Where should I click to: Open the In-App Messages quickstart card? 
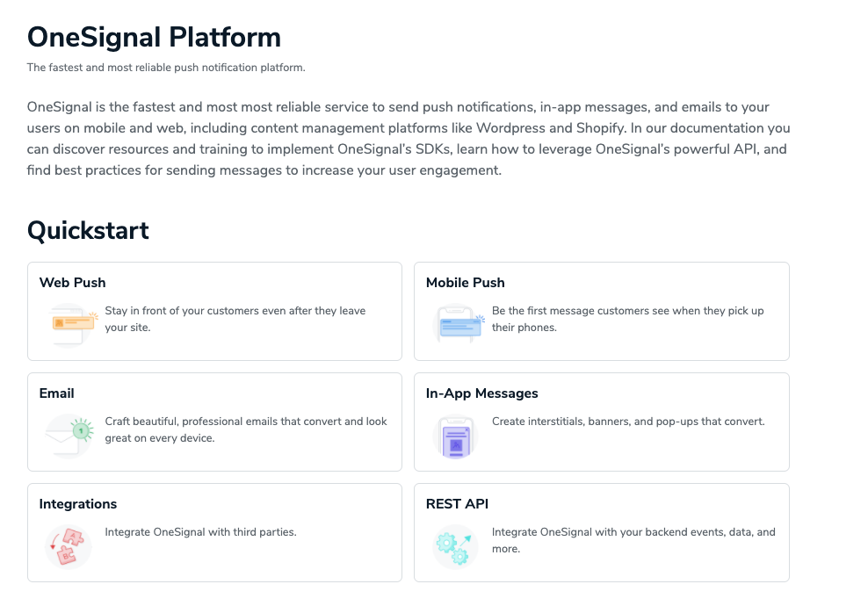(x=601, y=422)
